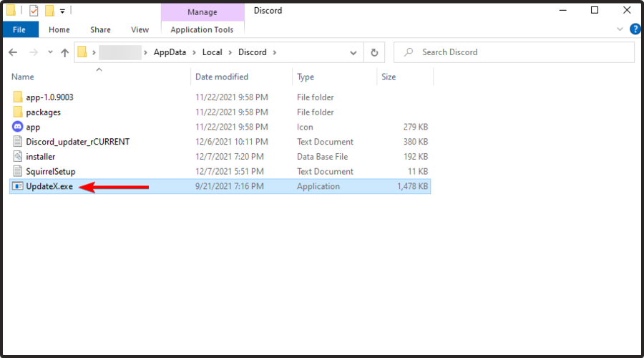Open the Help question mark icon
The image size is (644, 358).
(x=635, y=29)
